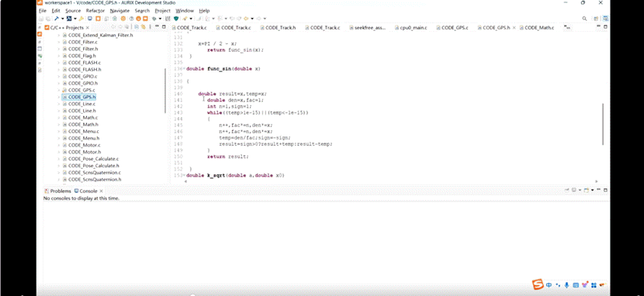Switch to CODE_GPS.c editor tab
Image resolution: width=644 pixels, height=296 pixels.
pyautogui.click(x=452, y=28)
